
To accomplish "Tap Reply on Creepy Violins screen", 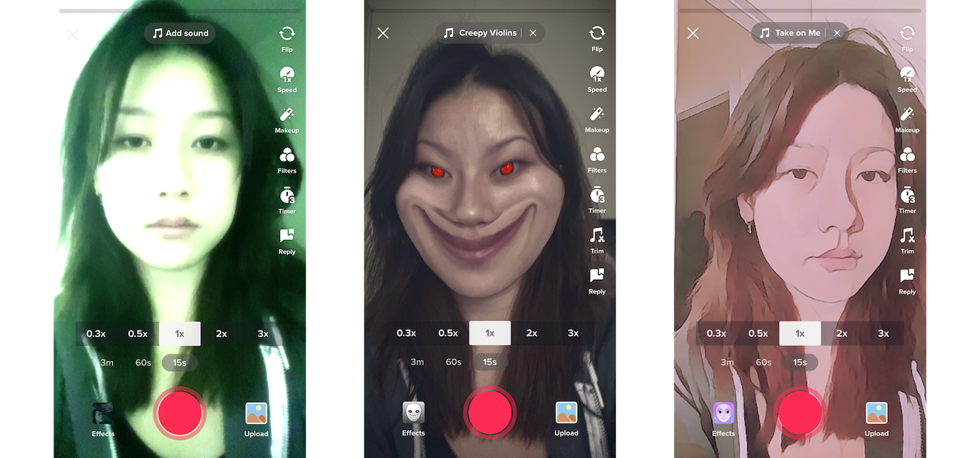I will (x=597, y=276).
